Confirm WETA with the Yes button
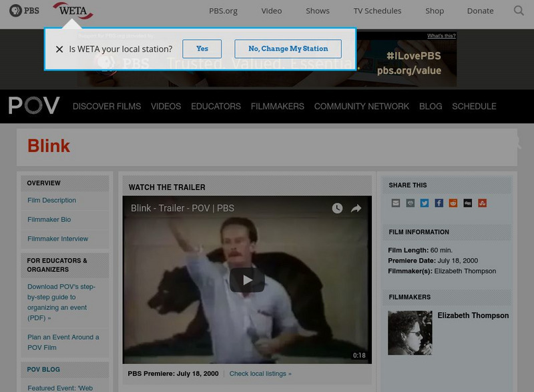The image size is (534, 392). (x=202, y=49)
